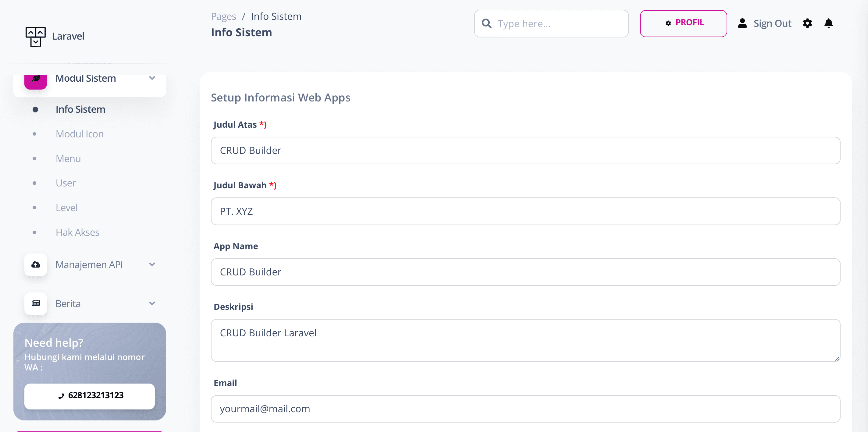This screenshot has height=432, width=868.
Task: Open the Hak Akses menu item
Action: point(77,232)
